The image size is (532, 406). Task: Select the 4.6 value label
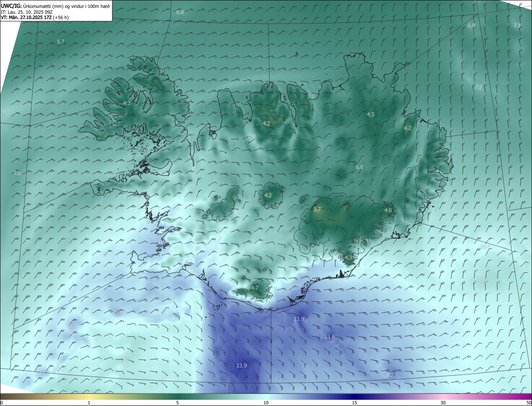click(388, 210)
